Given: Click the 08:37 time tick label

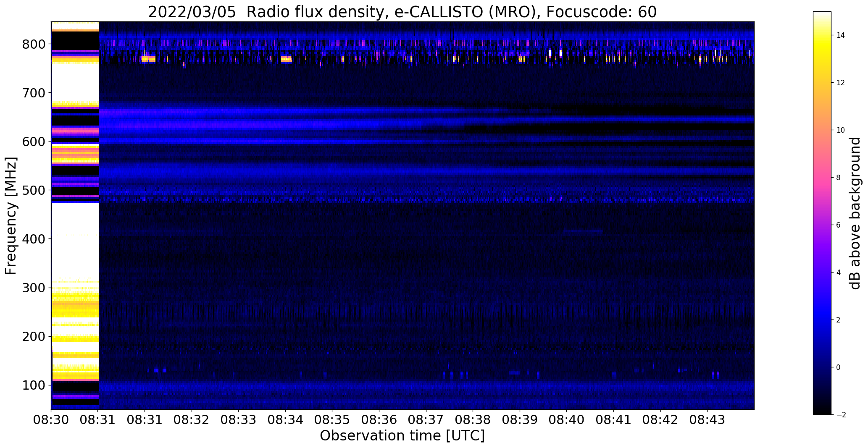Looking at the screenshot, I should tap(426, 420).
